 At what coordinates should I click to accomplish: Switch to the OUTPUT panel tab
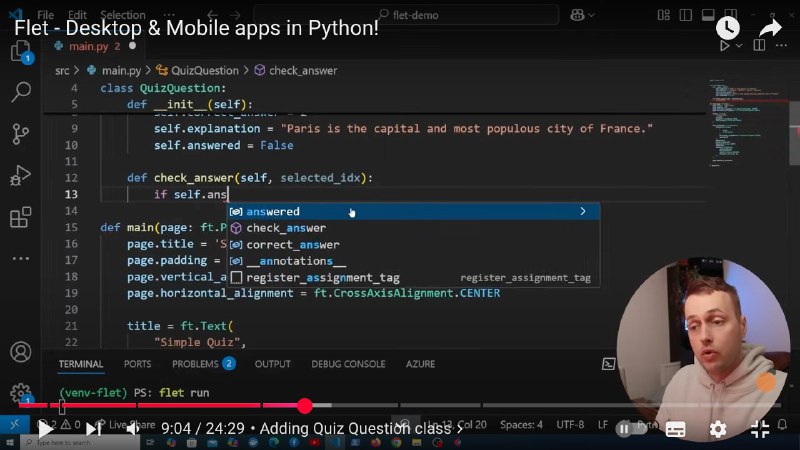point(272,364)
